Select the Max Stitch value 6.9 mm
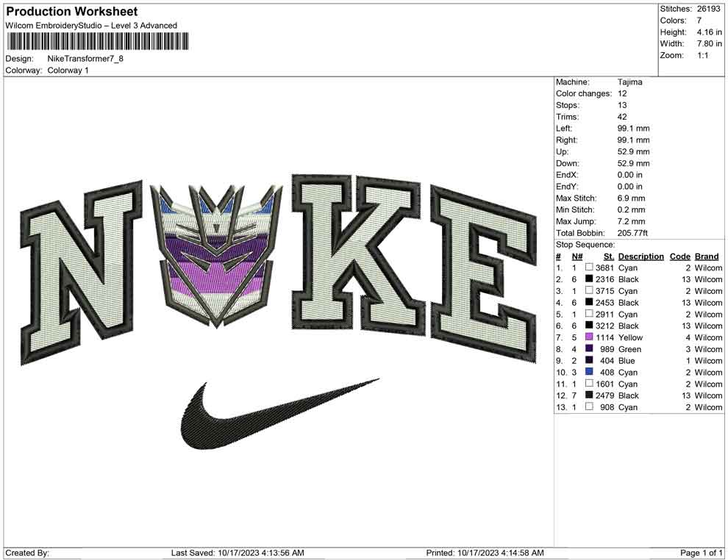The width and height of the screenshot is (728, 560). point(632,198)
